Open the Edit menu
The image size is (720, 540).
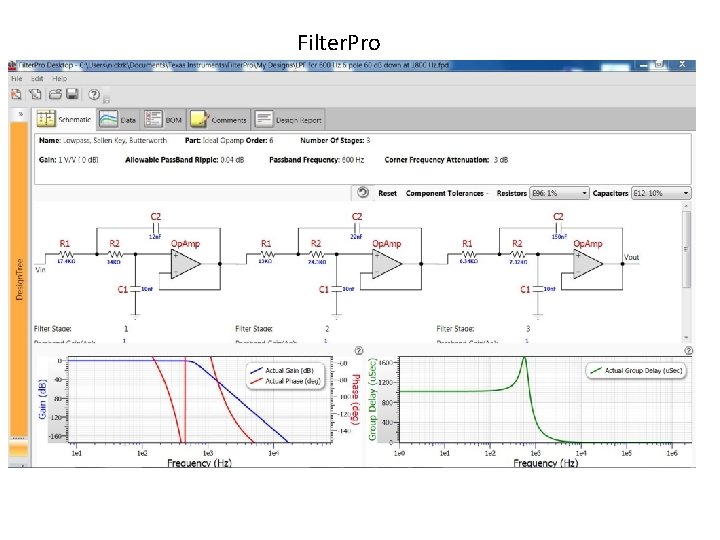click(37, 79)
